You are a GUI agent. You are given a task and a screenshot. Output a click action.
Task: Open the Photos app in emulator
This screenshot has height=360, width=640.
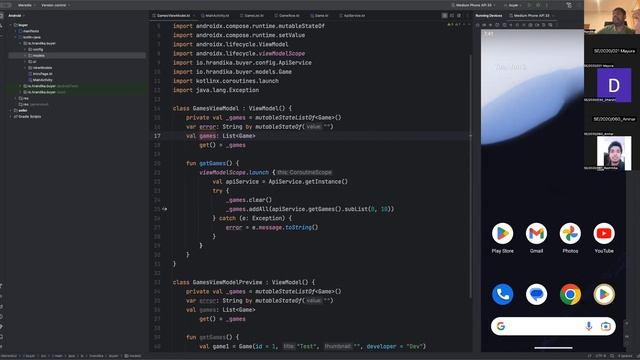pyautogui.click(x=570, y=233)
